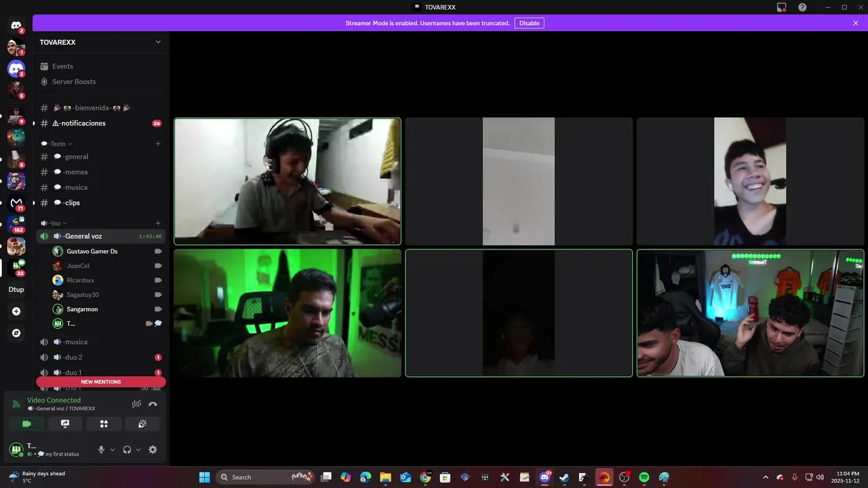Deafen with headphones icon
This screenshot has width=868, height=488.
coord(127,449)
